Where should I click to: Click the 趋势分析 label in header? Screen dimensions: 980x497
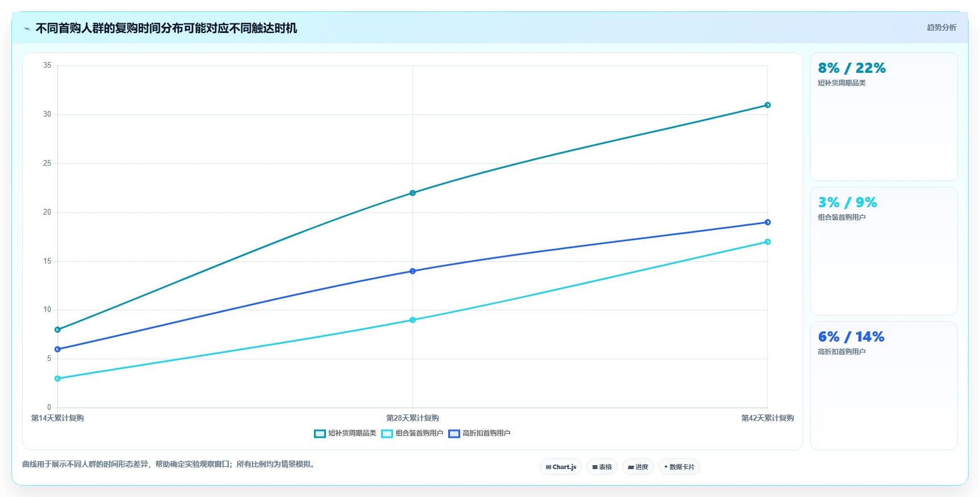(941, 27)
